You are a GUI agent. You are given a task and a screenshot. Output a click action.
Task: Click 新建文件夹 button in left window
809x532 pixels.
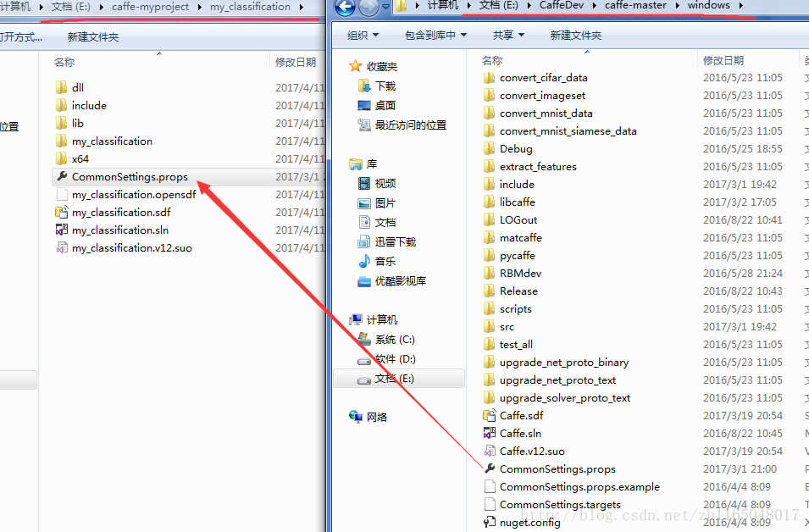point(93,36)
